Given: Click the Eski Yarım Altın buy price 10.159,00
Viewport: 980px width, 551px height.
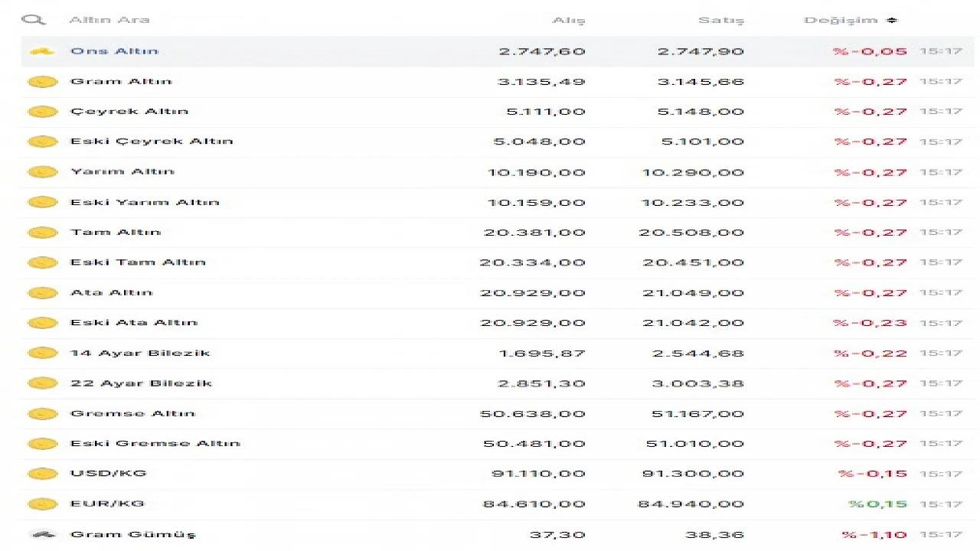Looking at the screenshot, I should click(x=537, y=203).
